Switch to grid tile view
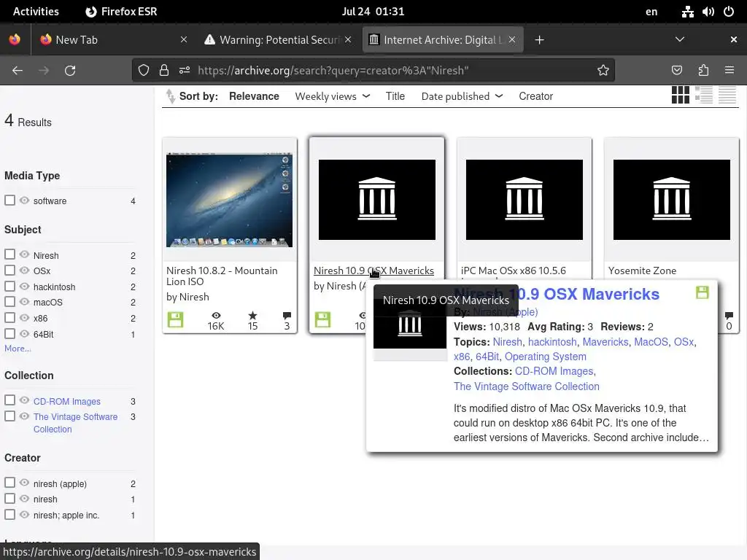Viewport: 747px width, 560px height. pyautogui.click(x=681, y=95)
